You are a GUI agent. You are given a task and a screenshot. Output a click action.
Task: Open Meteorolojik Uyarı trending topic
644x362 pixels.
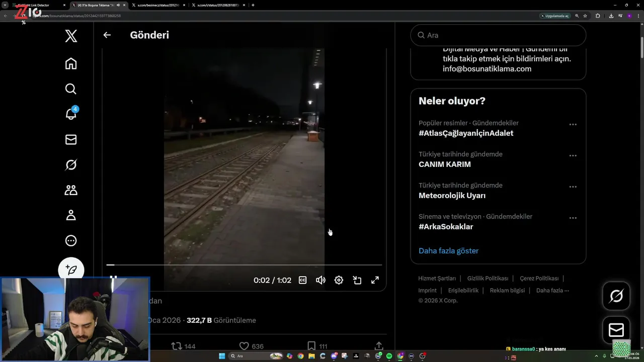click(x=452, y=196)
